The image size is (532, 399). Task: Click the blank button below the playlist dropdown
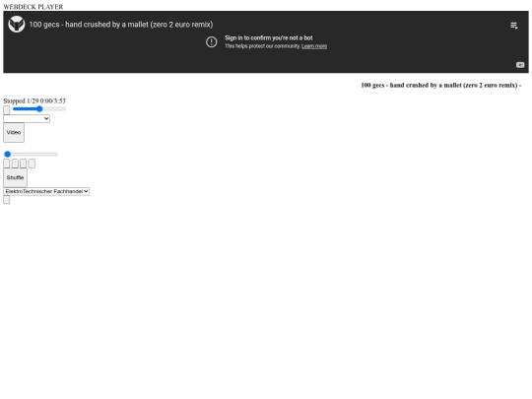coord(7,200)
